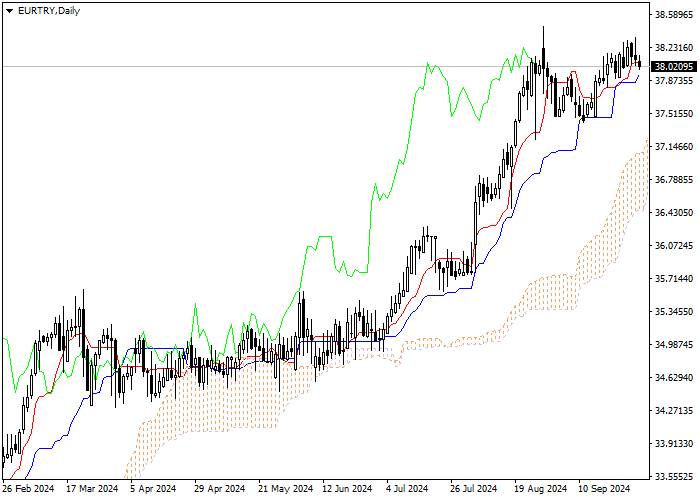Click the 12 Jun 2024 date label
This screenshot has height=500, width=700.
point(347,489)
